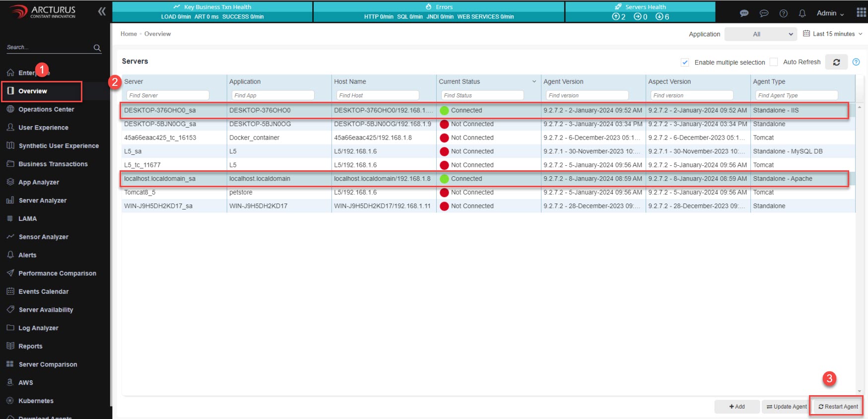Open Key Business Txn Health panel
Image resolution: width=868 pixels, height=419 pixels.
212,12
